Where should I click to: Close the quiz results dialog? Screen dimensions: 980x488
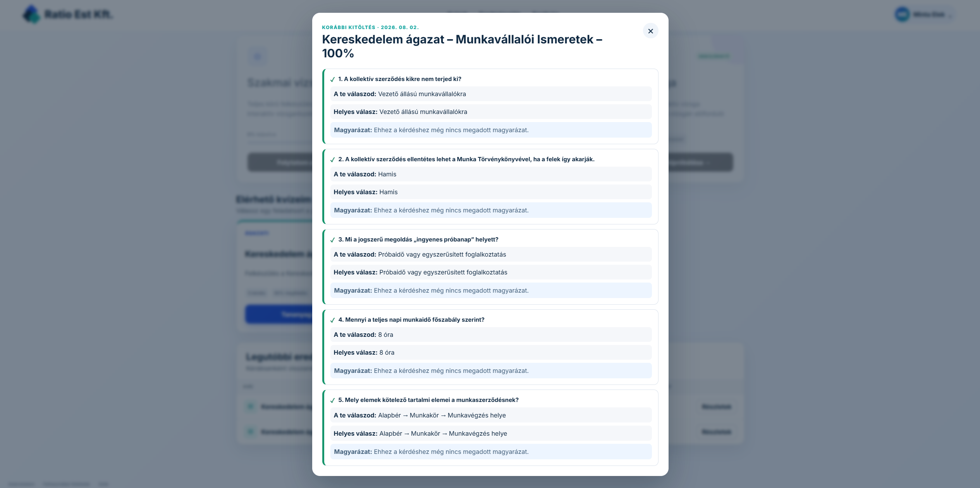tap(650, 31)
